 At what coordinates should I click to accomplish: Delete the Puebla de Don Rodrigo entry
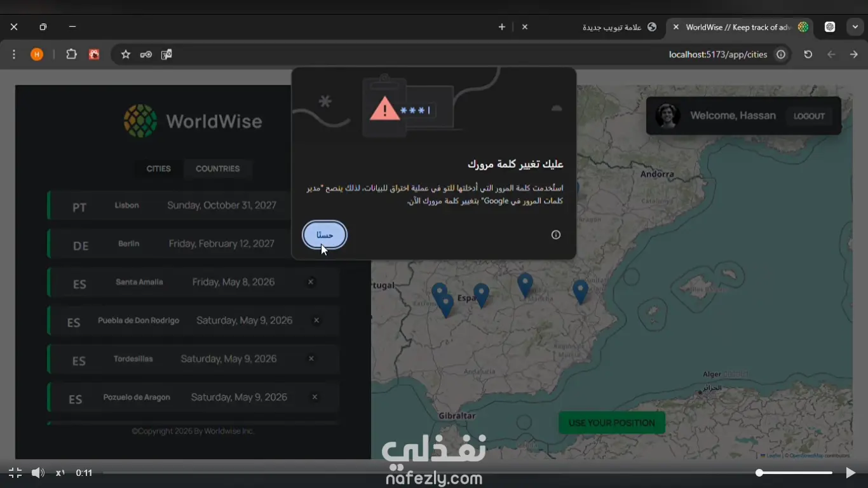click(x=316, y=320)
